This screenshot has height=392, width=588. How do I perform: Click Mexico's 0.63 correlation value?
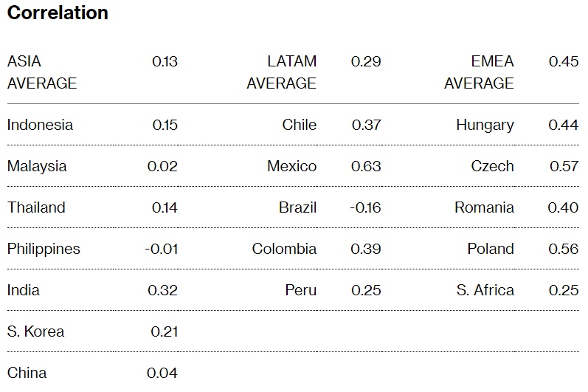click(x=366, y=166)
